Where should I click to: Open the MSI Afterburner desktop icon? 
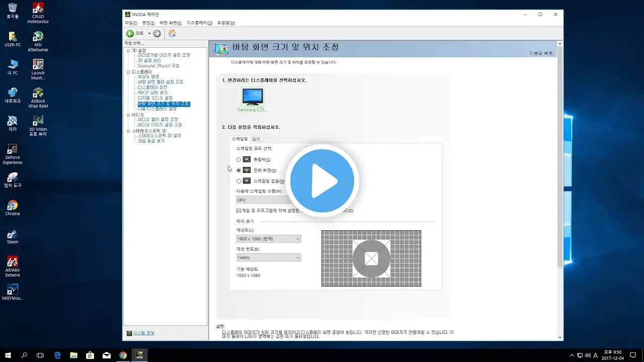coord(38,41)
